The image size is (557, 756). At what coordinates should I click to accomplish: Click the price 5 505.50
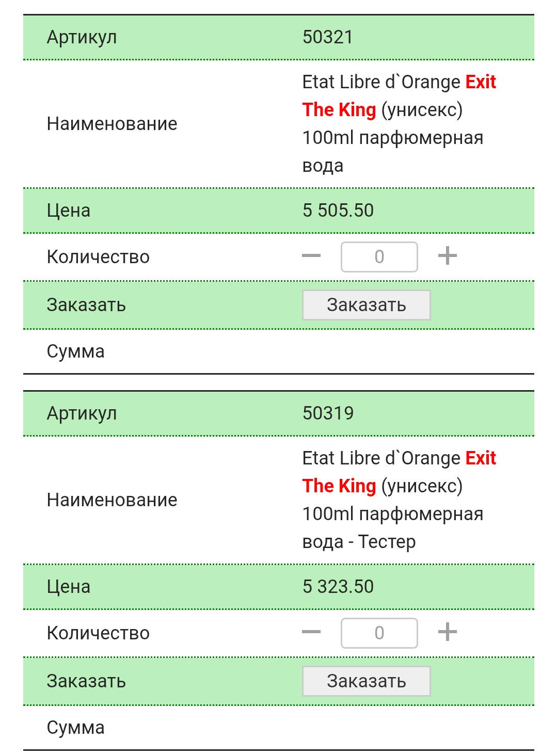pyautogui.click(x=338, y=211)
